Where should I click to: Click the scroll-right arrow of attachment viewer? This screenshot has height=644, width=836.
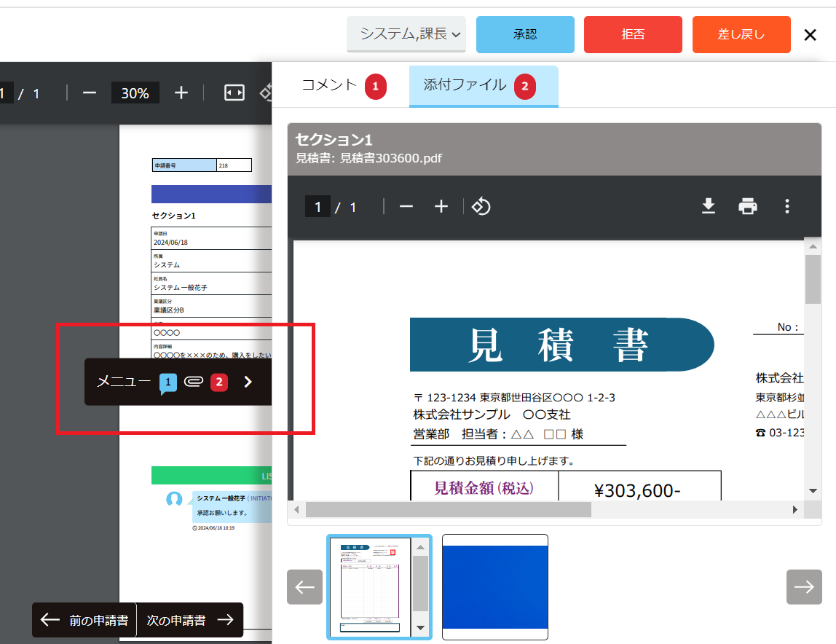(795, 509)
